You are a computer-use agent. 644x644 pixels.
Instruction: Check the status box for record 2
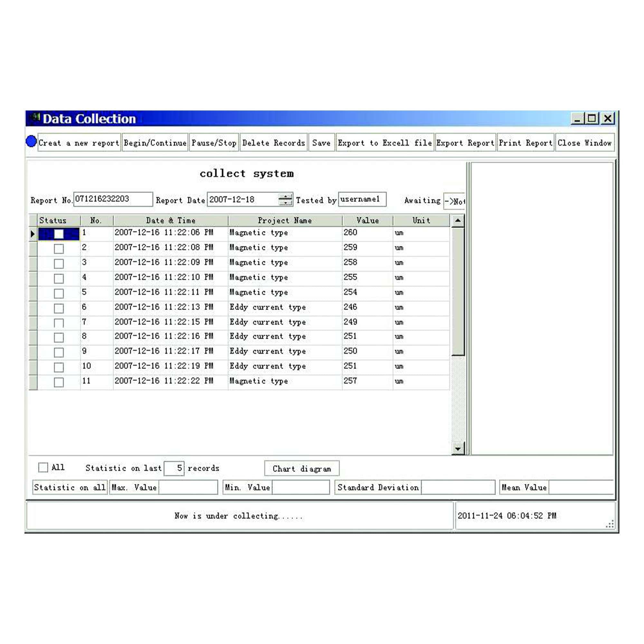(59, 249)
